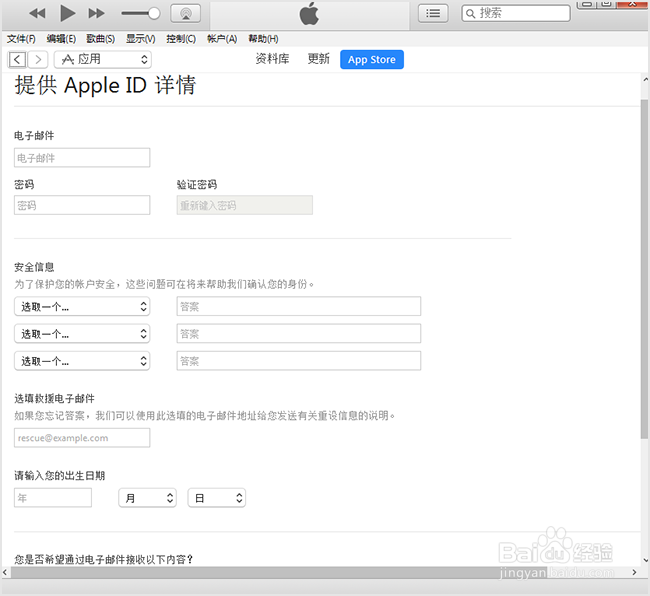Open the 控制(C) menu
This screenshot has height=596, width=650.
tap(181, 39)
